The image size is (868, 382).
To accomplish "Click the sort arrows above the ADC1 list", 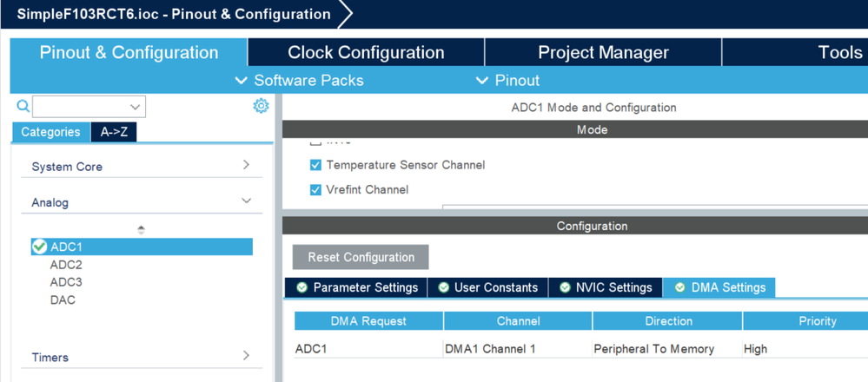I will [141, 229].
